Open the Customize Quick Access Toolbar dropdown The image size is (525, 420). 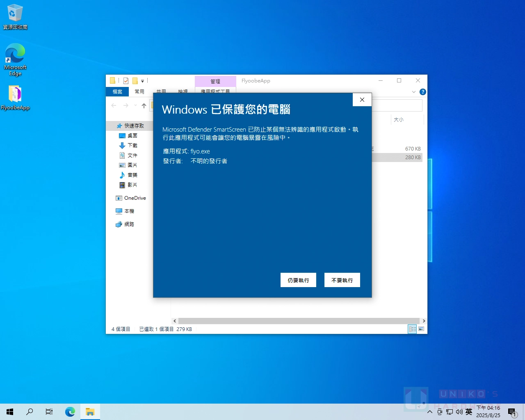pyautogui.click(x=143, y=81)
